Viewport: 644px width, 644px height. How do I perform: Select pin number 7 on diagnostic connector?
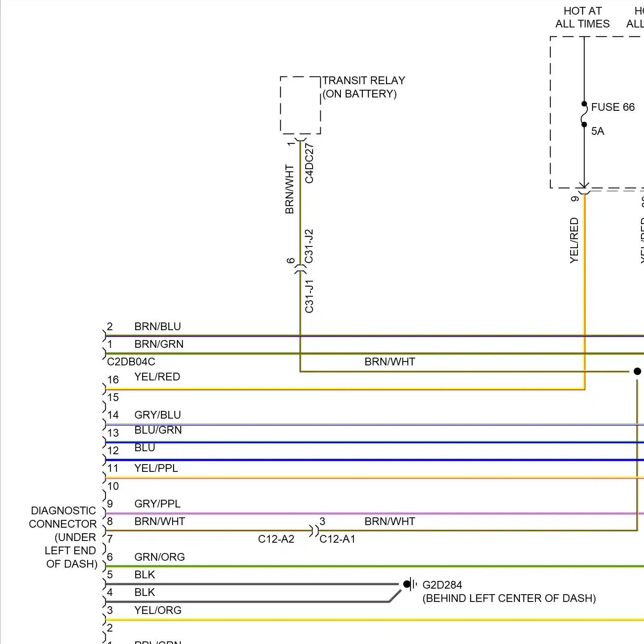coord(110,539)
